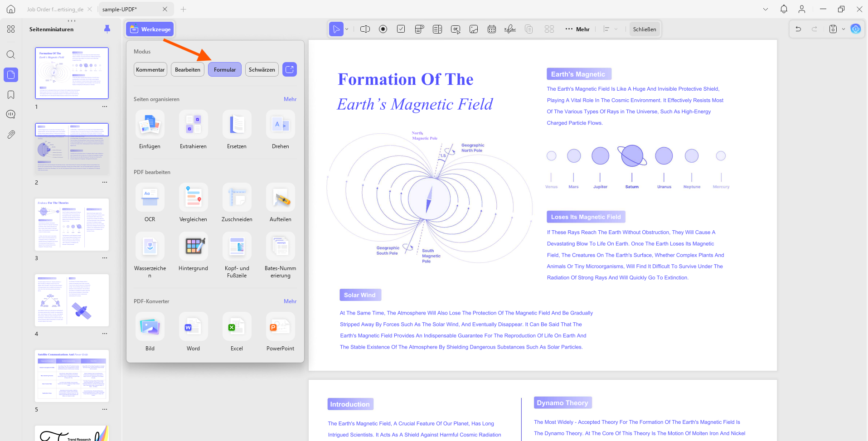Select page 4 thumbnail

[x=72, y=300]
